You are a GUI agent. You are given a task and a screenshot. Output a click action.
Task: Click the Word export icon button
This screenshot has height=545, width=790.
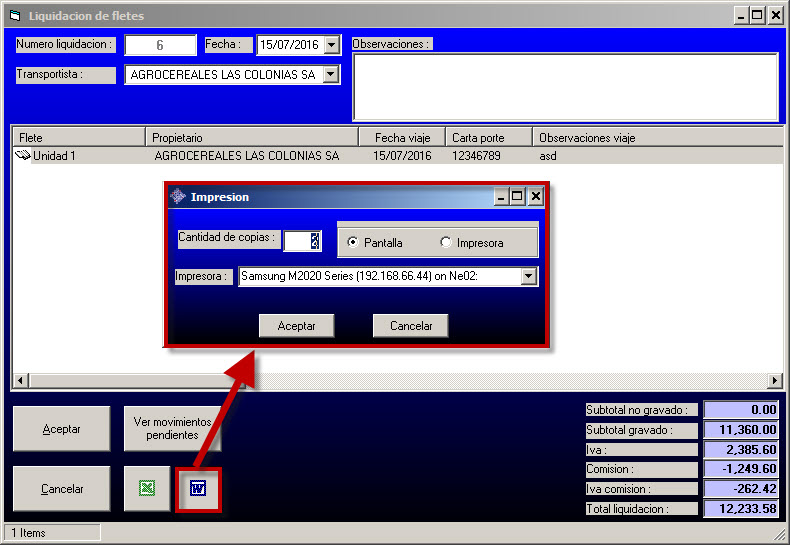(x=198, y=489)
